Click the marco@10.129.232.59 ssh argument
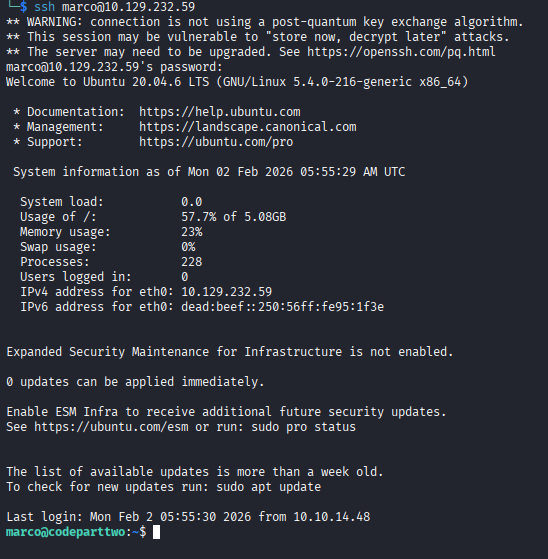 coord(129,7)
